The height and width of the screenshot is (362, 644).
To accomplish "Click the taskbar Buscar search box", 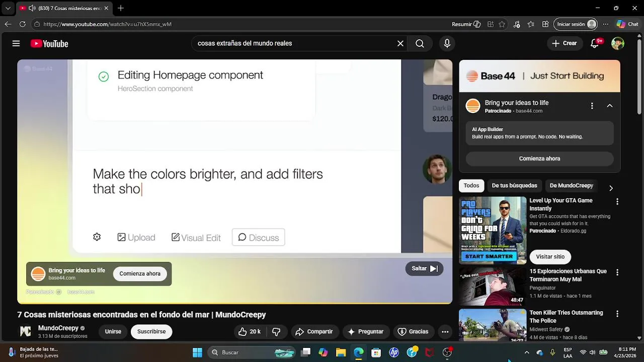I will tap(253, 352).
